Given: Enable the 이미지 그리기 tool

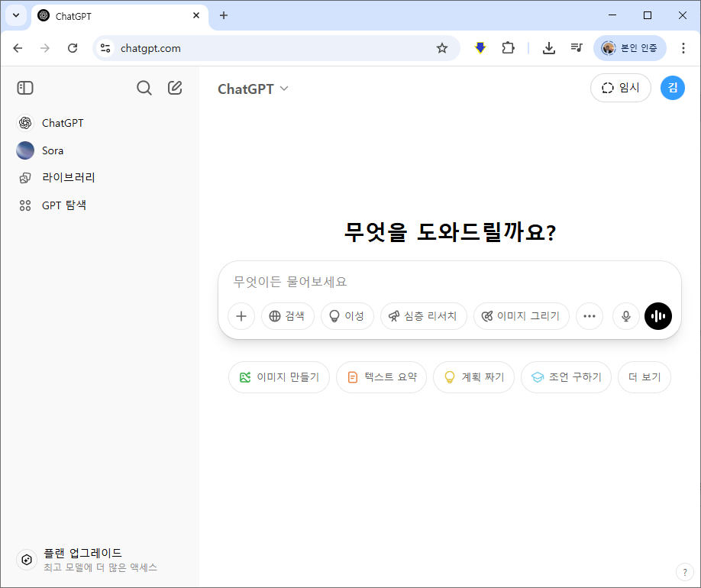Looking at the screenshot, I should click(522, 316).
